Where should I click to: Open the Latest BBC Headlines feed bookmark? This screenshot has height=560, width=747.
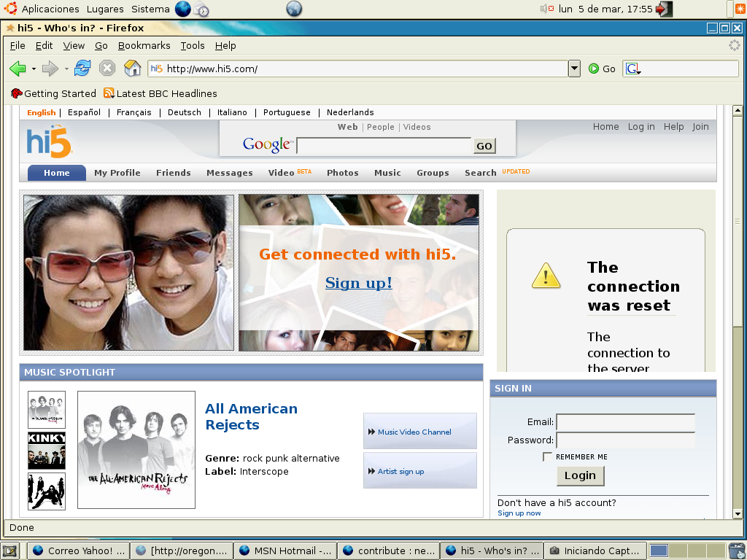pyautogui.click(x=160, y=93)
